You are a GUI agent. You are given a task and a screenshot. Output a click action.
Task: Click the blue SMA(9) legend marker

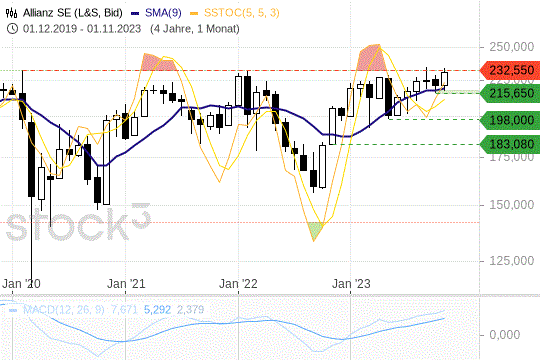click(x=135, y=13)
